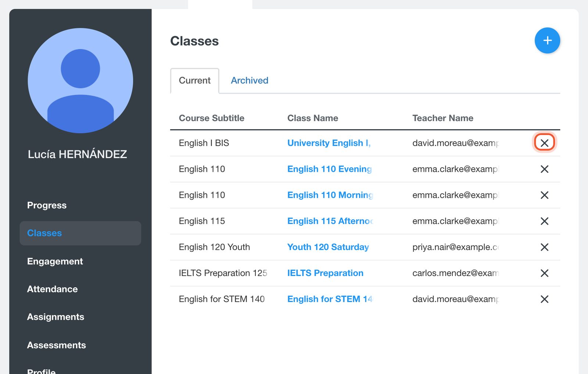
Task: Switch to the Archived tab
Action: click(x=250, y=80)
